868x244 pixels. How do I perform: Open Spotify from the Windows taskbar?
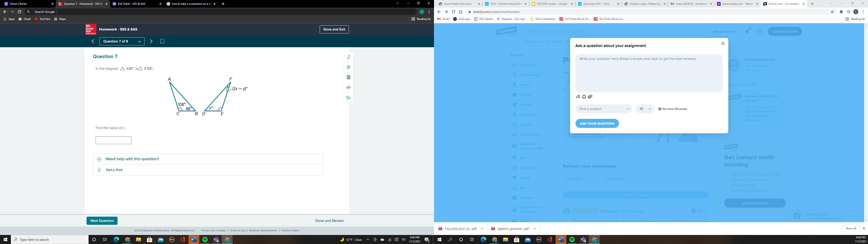205,240
